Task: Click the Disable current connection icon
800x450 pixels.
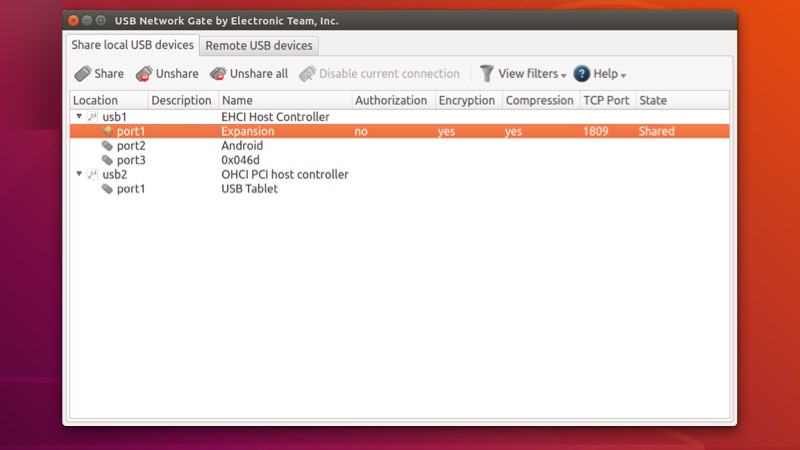Action: coord(307,73)
